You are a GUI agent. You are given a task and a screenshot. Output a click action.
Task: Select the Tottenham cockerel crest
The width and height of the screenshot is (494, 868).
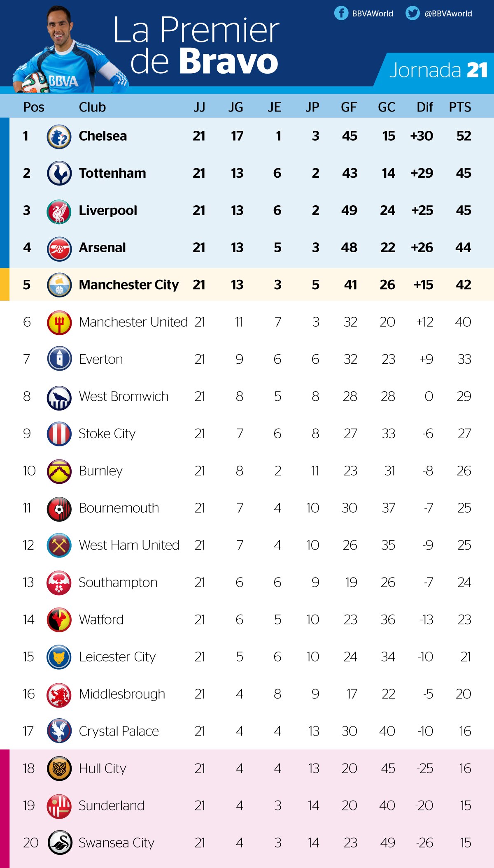pos(59,173)
